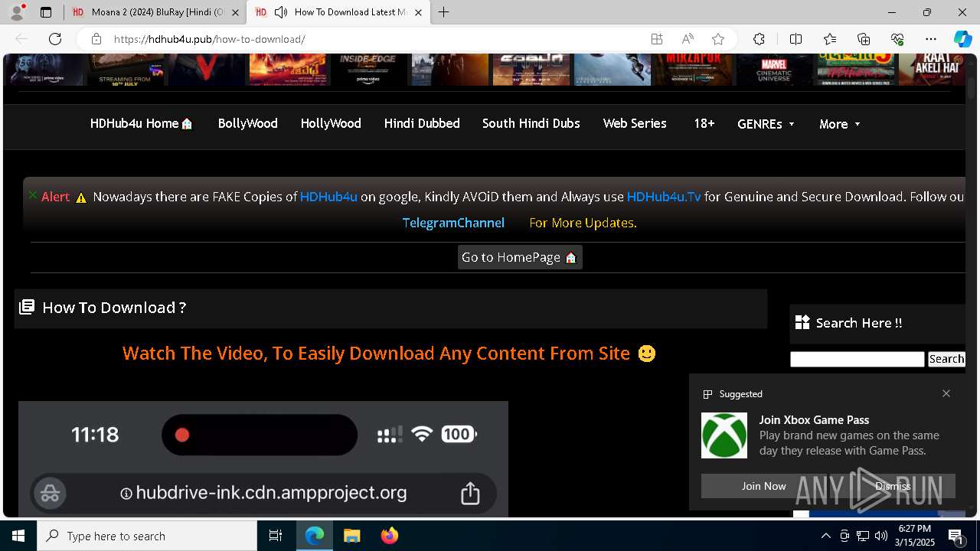The height and width of the screenshot is (551, 980).
Task: Switch to the Moana 2 (2024) BluRay tab
Action: 155,12
